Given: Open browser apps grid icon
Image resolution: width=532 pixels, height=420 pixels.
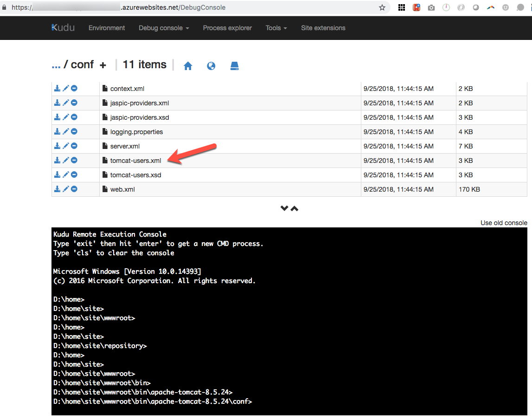Looking at the screenshot, I should tap(401, 7).
